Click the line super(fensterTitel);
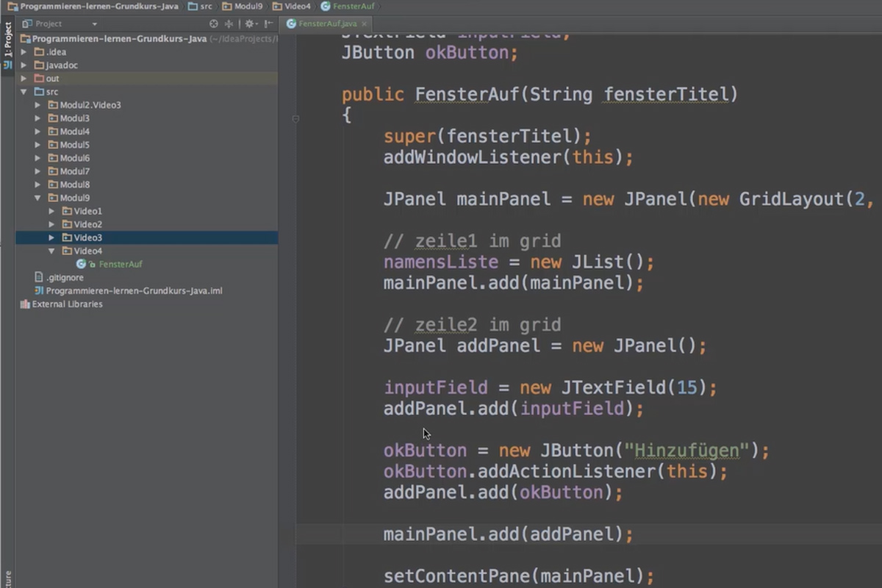The height and width of the screenshot is (588, 882). click(x=487, y=136)
